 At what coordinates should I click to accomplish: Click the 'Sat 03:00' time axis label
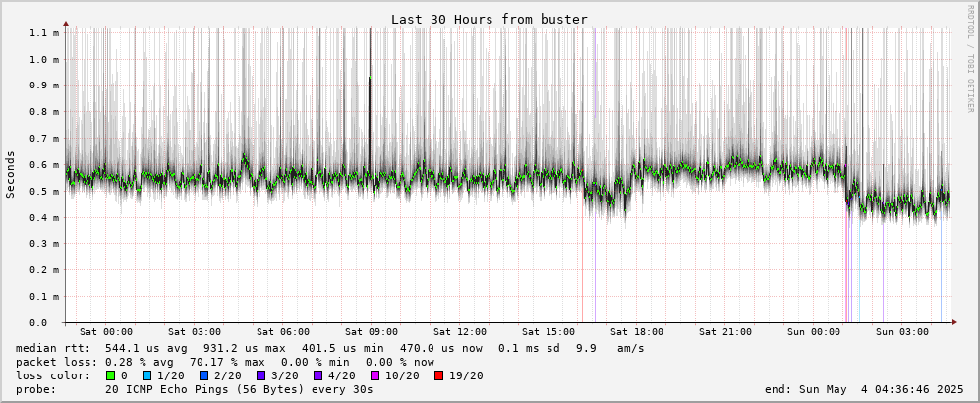(x=195, y=332)
